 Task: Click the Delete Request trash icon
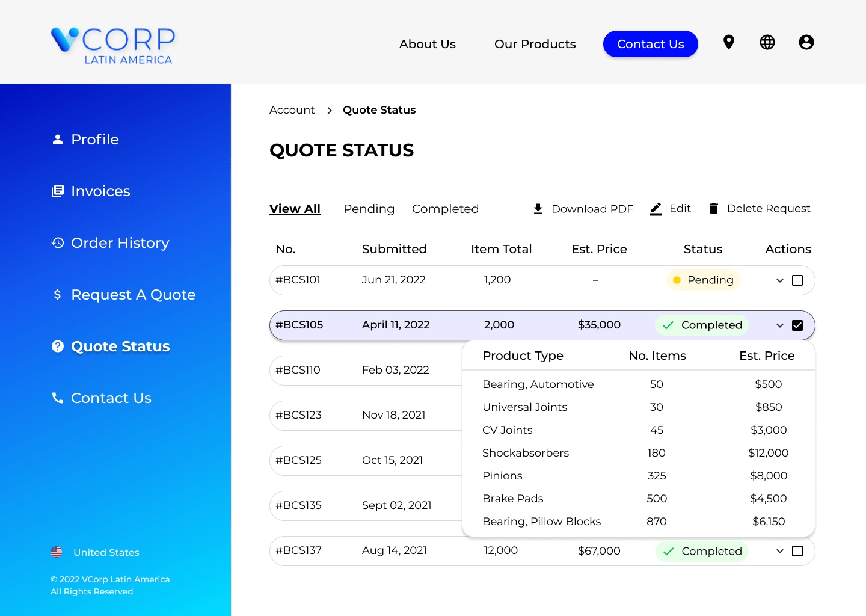[x=713, y=209]
